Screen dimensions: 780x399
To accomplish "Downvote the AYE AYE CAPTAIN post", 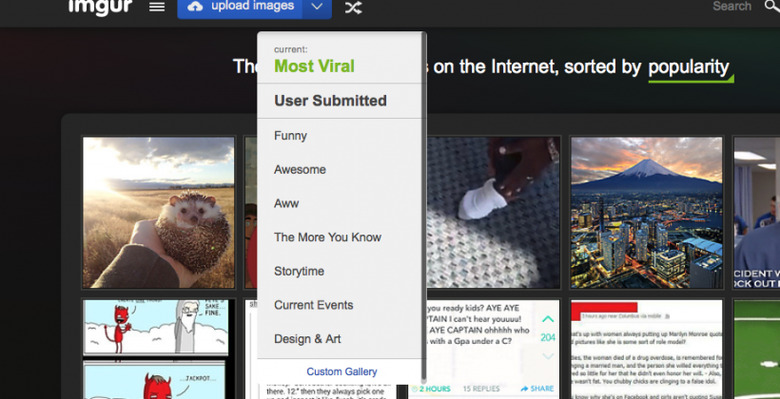I will click(x=548, y=356).
